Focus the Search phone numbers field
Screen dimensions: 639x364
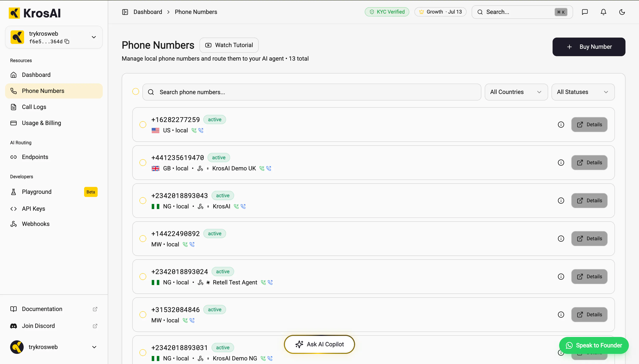[x=312, y=92]
